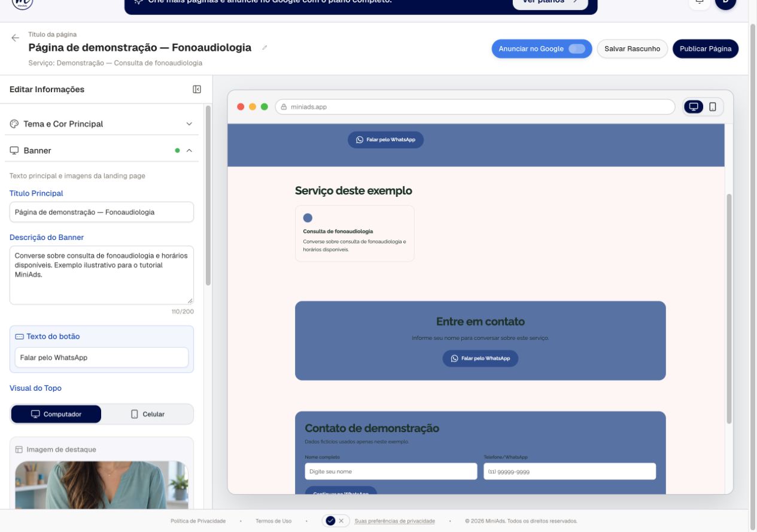
Task: Click the checkmark in privacy preferences toggle
Action: point(330,521)
